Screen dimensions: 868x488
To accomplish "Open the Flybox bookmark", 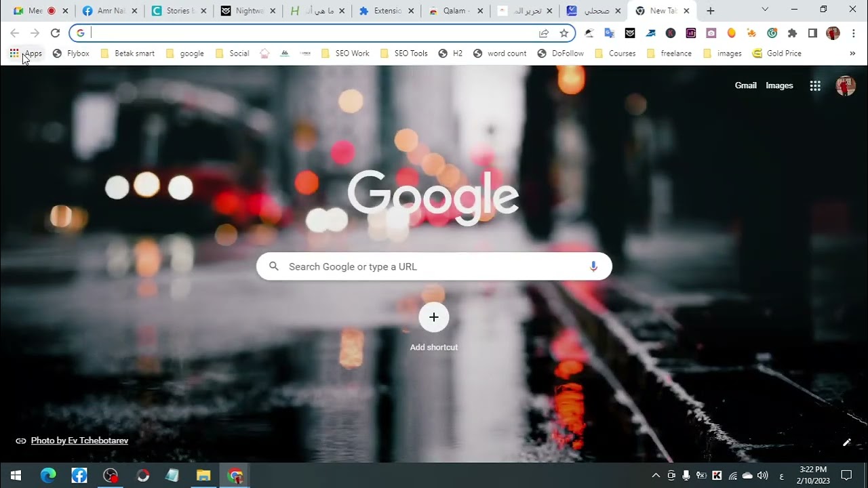I will pos(71,54).
